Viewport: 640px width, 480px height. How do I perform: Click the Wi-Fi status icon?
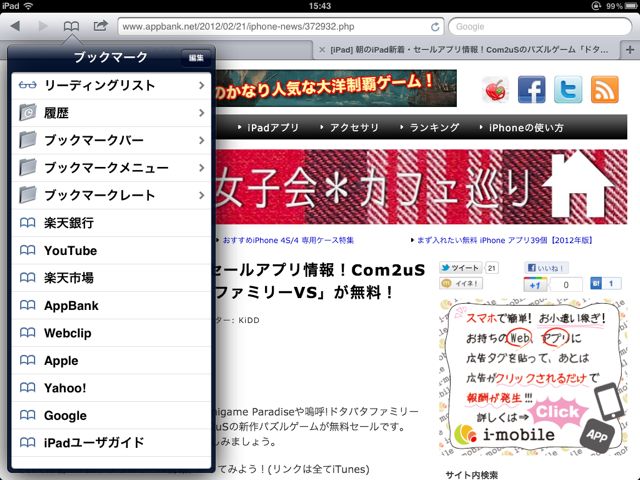(x=28, y=6)
